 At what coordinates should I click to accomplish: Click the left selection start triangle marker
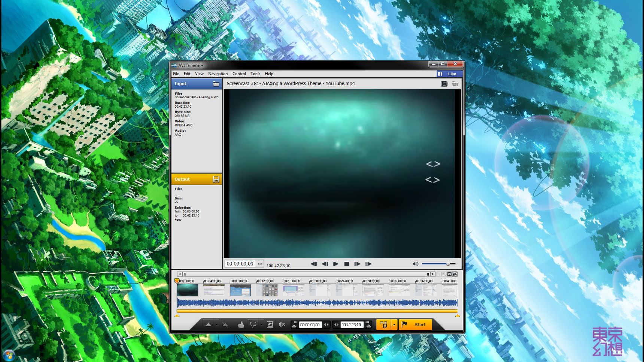click(177, 316)
